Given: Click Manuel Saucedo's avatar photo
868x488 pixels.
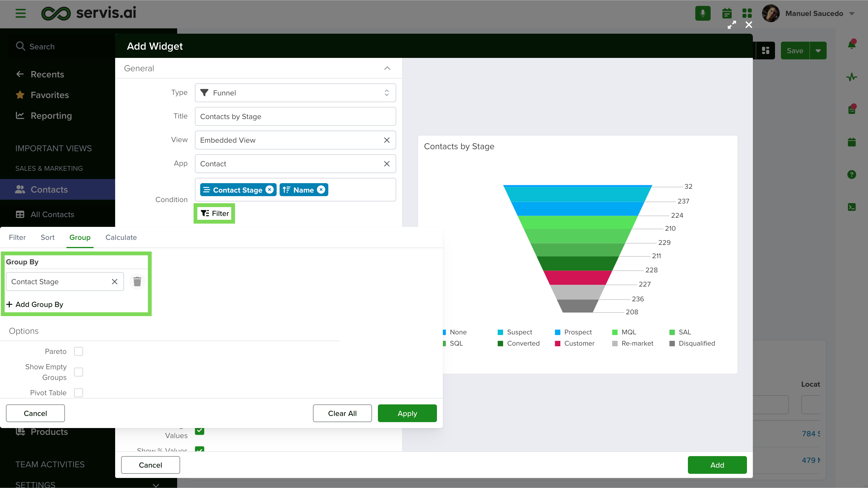Looking at the screenshot, I should (771, 14).
